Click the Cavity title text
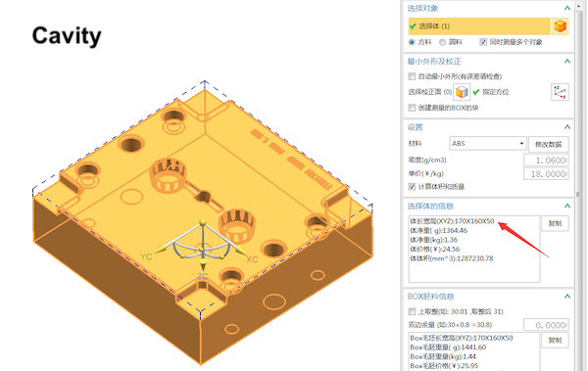This screenshot has height=371, width=588. point(67,36)
